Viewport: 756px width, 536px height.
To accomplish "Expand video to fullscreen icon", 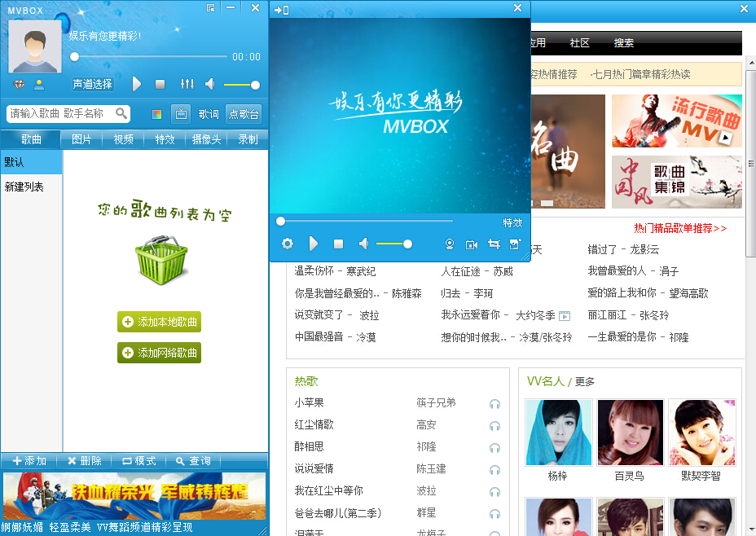I will tap(515, 244).
